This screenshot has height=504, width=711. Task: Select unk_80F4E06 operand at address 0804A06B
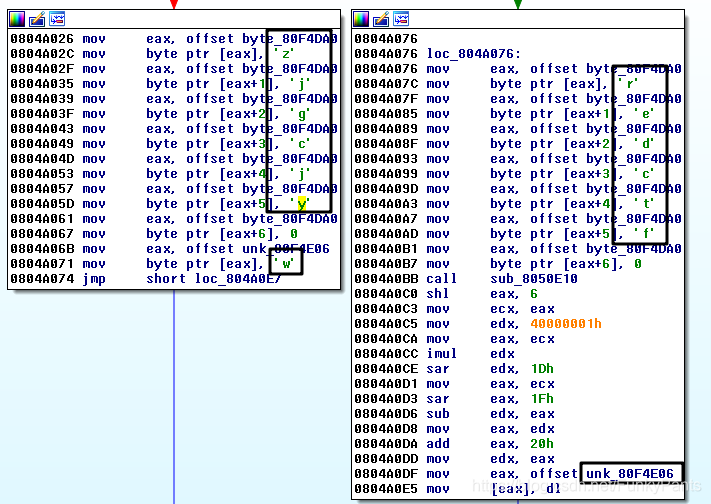pos(286,249)
